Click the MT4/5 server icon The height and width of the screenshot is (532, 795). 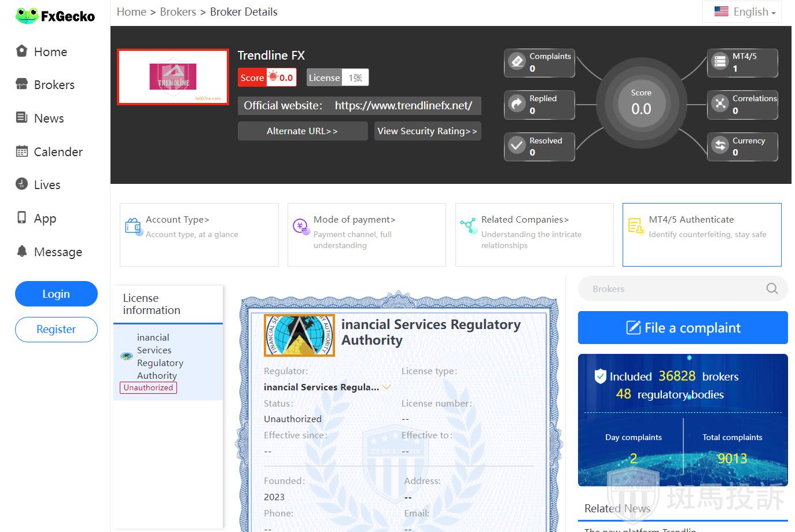tap(720, 62)
